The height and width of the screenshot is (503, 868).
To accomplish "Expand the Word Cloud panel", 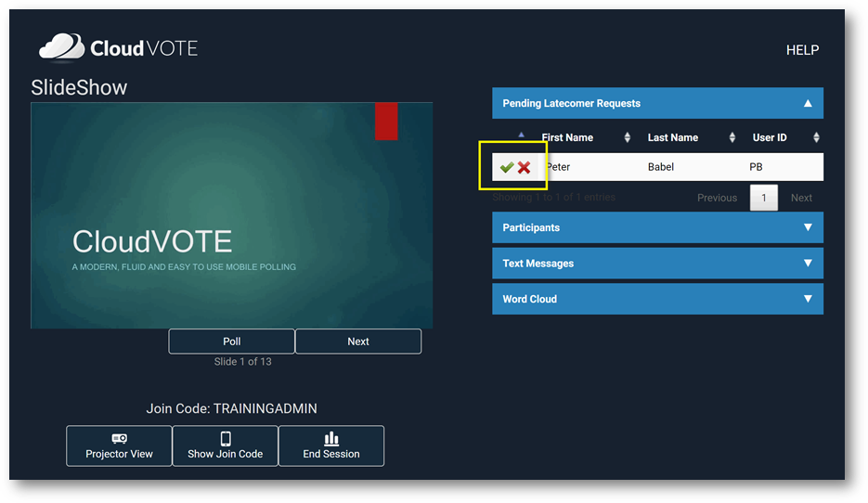I will [x=657, y=299].
